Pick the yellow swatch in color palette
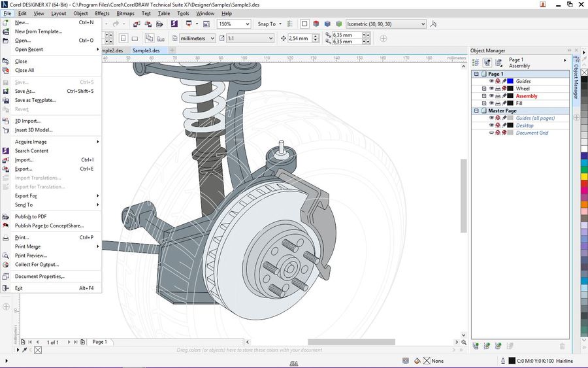This screenshot has width=588, height=368. (583, 176)
